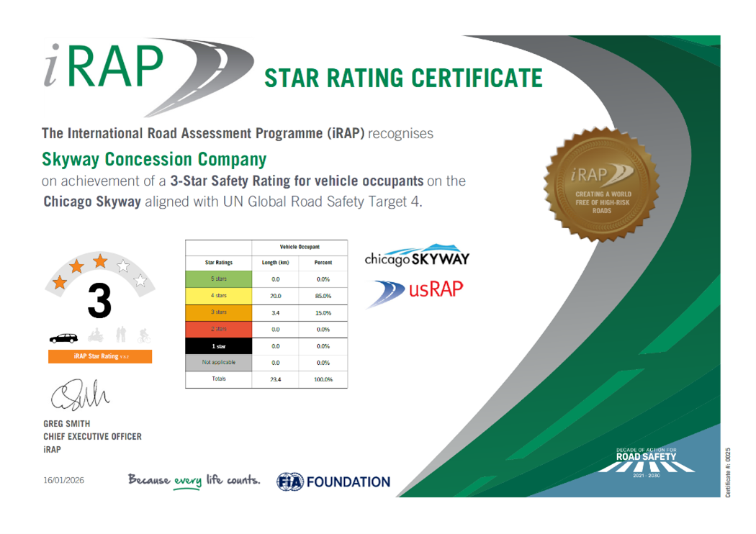Select the Decade of Action Road Safety logo

647,461
